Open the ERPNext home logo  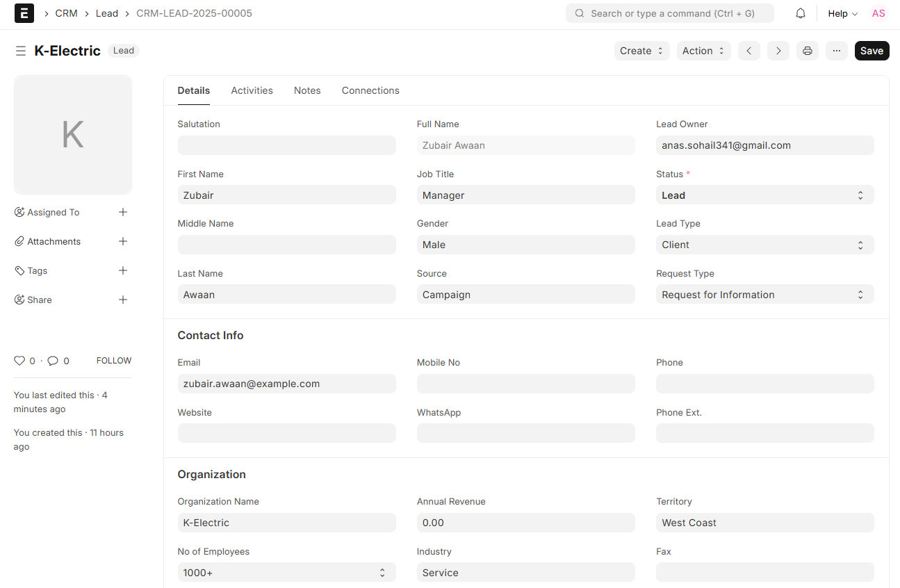(x=24, y=13)
